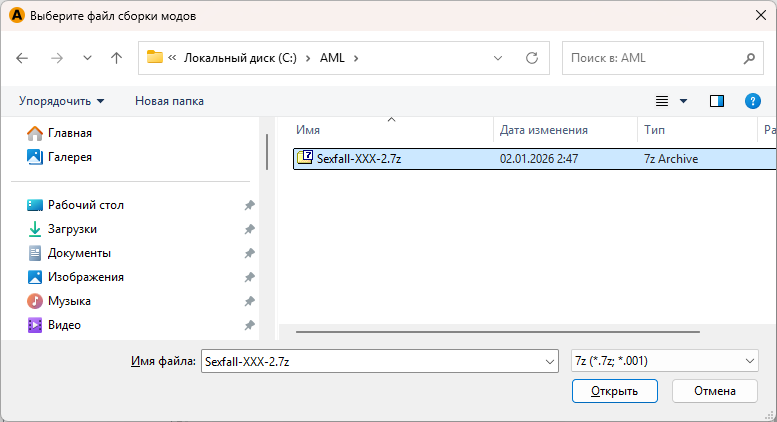Click the Back navigation arrow
The image size is (777, 422).
(23, 58)
